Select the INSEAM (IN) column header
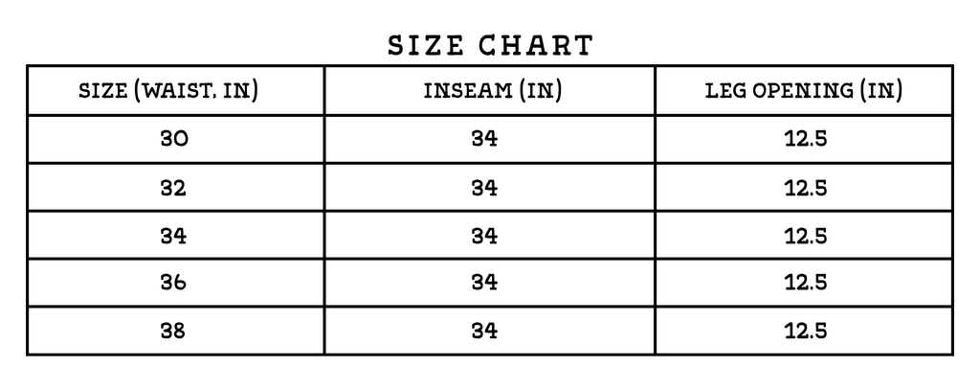This screenshot has height=390, width=980. [489, 91]
